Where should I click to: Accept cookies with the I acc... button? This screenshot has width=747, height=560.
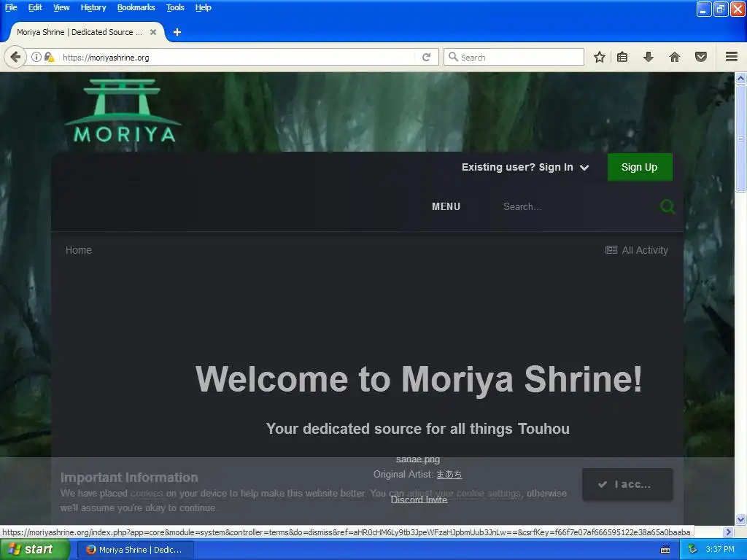(627, 484)
